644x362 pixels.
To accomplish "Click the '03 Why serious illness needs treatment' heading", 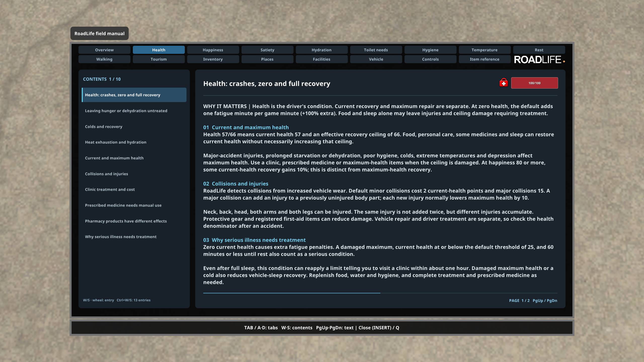I will tap(254, 240).
